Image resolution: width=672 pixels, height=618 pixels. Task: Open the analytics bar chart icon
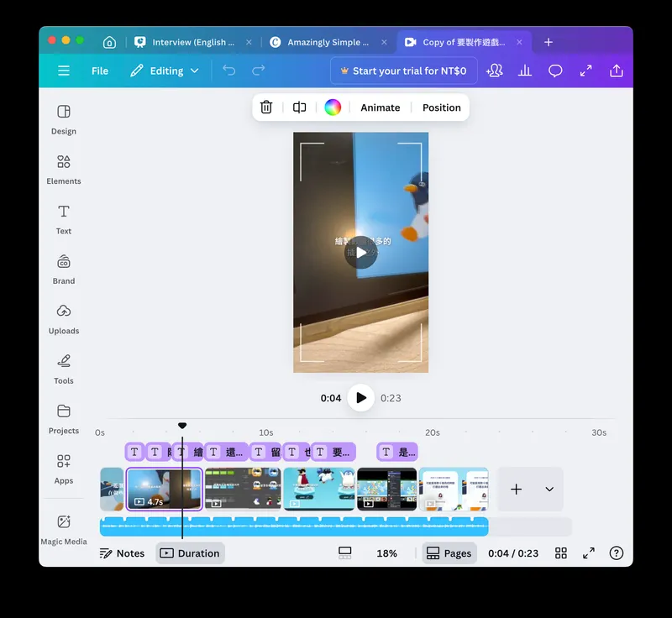[524, 71]
